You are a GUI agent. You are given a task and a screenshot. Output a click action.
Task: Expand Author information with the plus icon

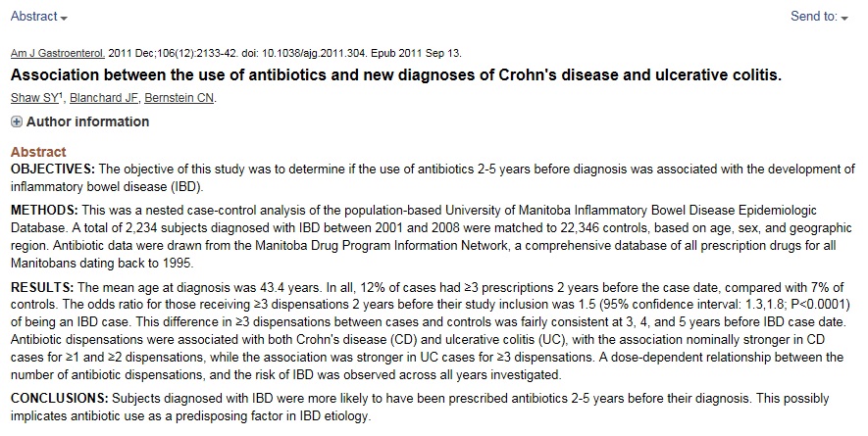[x=17, y=121]
